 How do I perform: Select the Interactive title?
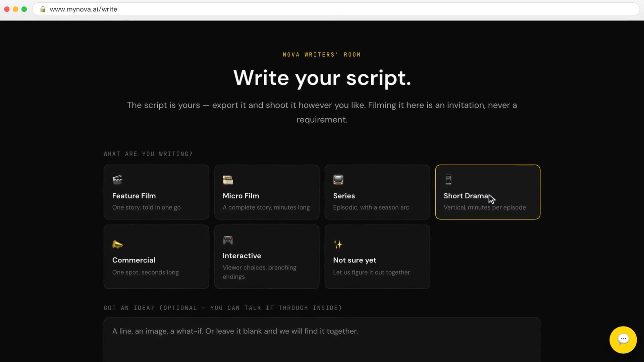point(242,256)
